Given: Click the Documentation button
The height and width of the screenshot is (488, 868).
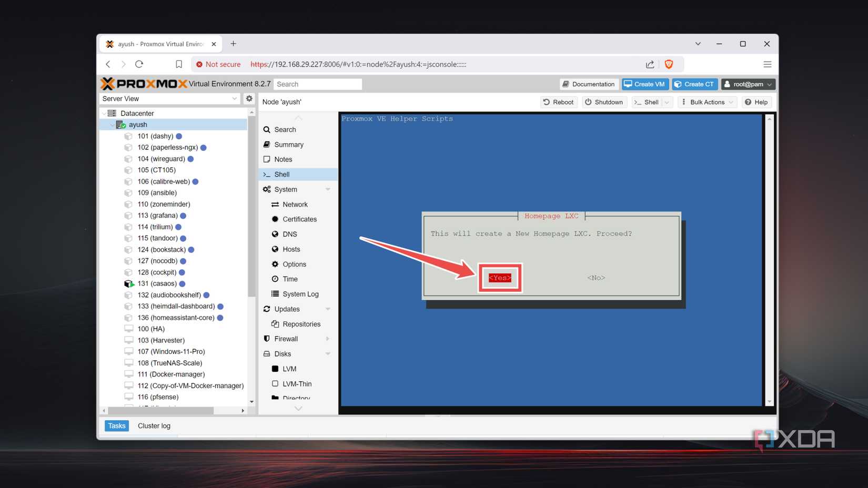Looking at the screenshot, I should [588, 84].
